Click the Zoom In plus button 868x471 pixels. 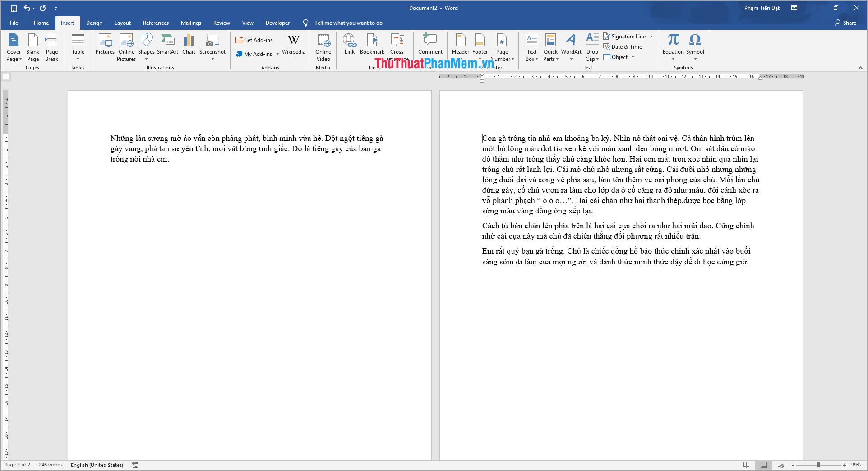845,465
